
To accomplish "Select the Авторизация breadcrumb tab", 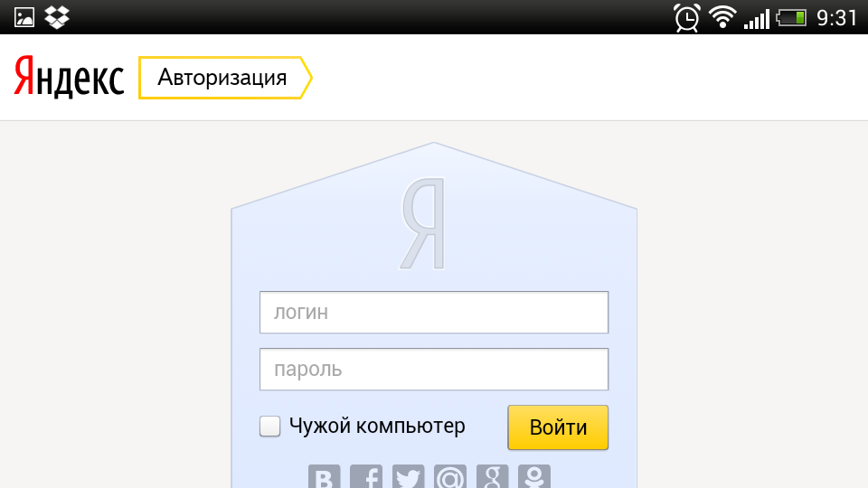I will 223,78.
